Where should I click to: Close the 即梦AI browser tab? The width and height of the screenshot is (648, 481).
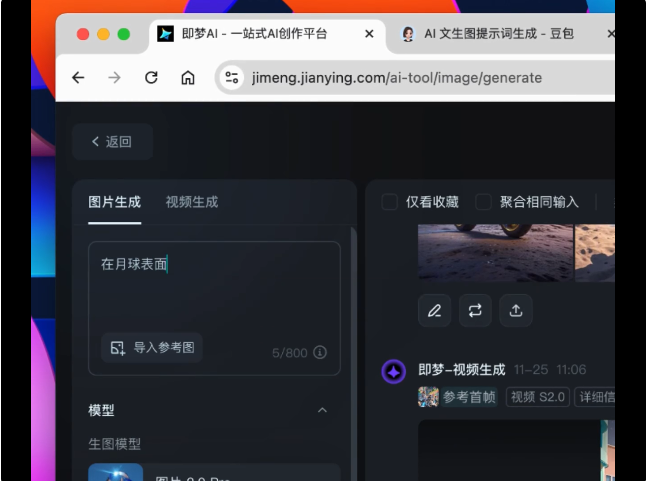(369, 34)
